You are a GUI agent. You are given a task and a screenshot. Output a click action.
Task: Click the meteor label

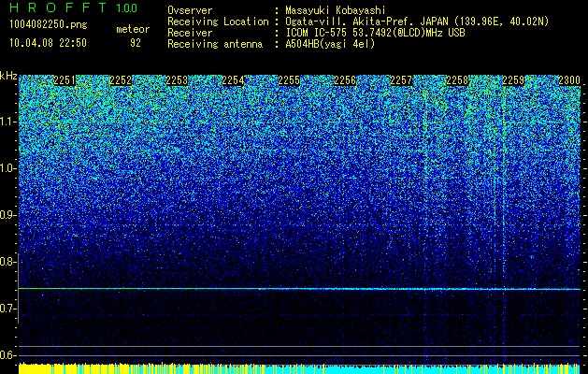click(133, 29)
